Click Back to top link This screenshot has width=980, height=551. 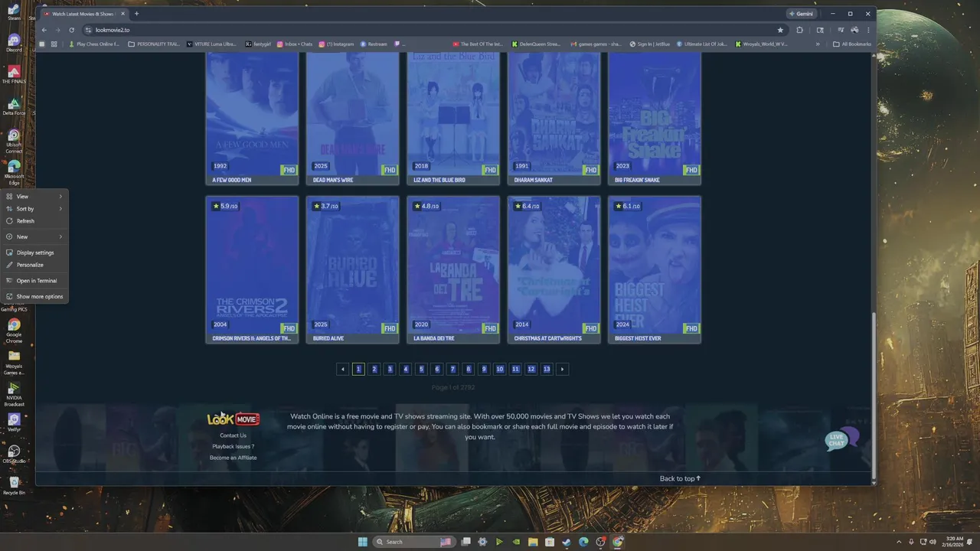pyautogui.click(x=680, y=478)
